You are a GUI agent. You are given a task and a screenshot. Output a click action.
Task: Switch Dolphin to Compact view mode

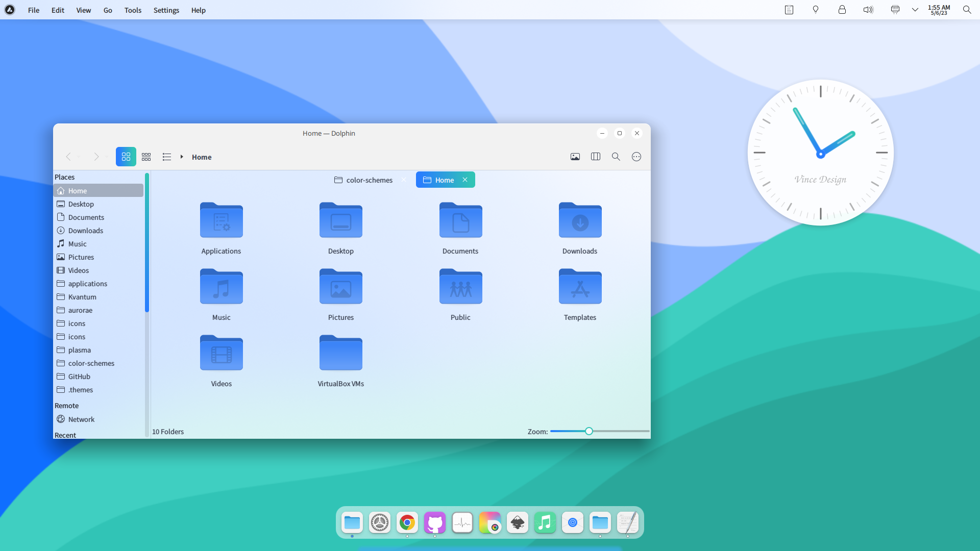pyautogui.click(x=146, y=157)
